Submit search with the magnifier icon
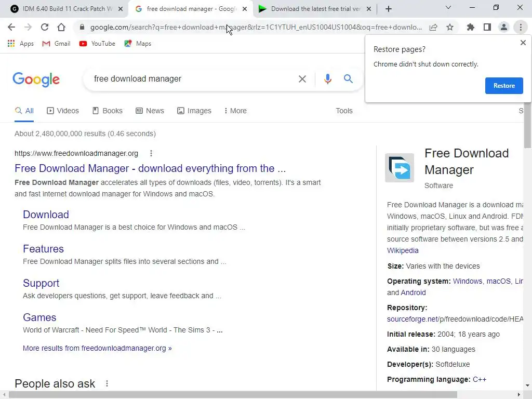 pyautogui.click(x=348, y=79)
